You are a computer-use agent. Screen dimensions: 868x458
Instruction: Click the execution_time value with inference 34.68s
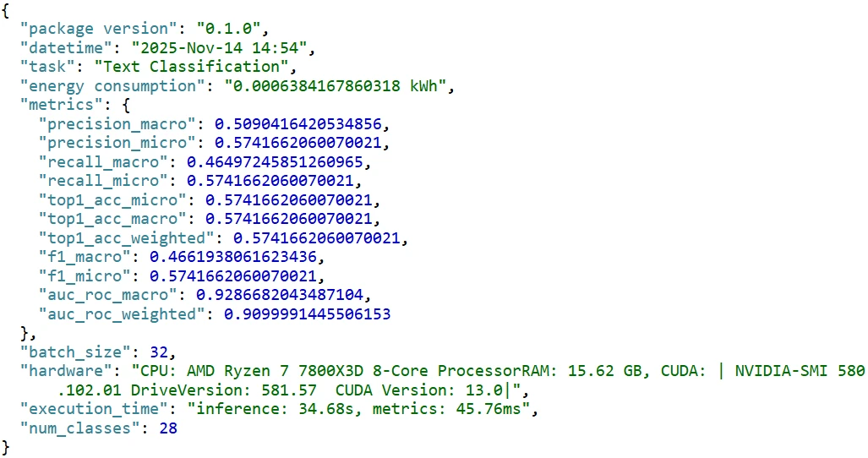(x=361, y=410)
